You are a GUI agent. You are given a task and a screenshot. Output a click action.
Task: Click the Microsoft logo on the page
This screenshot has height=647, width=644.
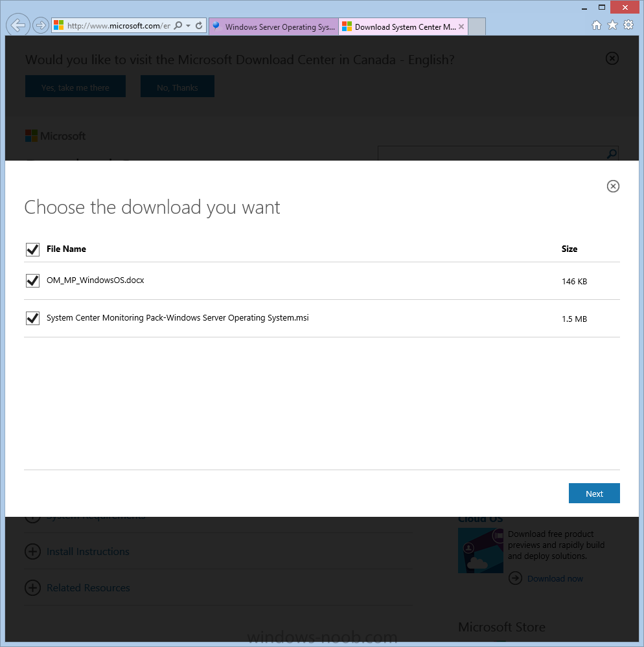[55, 136]
